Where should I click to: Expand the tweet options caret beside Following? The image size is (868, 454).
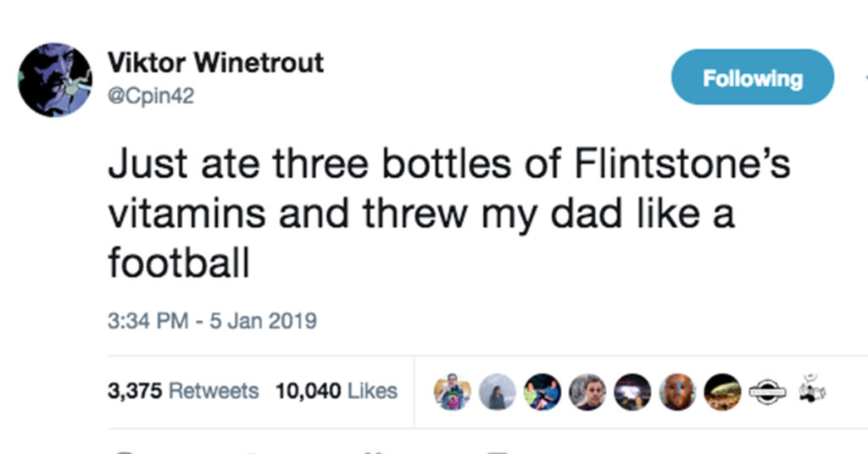click(x=865, y=77)
